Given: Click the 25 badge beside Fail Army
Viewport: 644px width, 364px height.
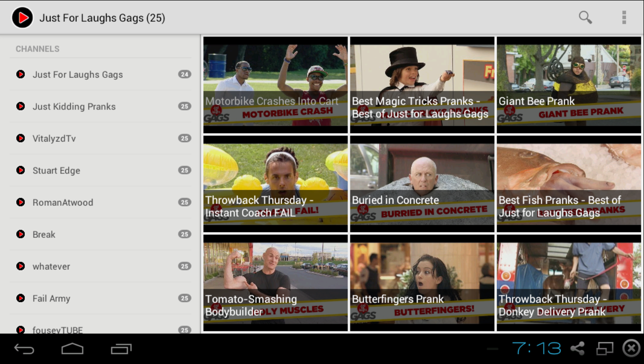Looking at the screenshot, I should tap(185, 298).
